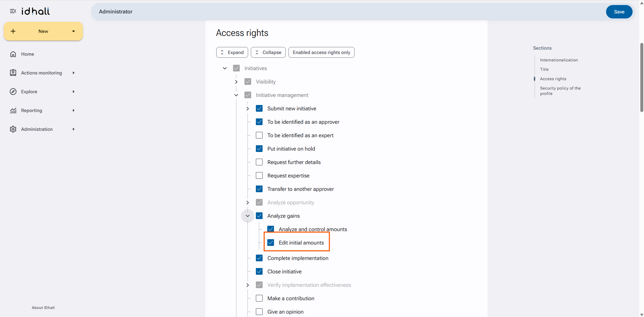Uncheck Submit new initiative
The height and width of the screenshot is (317, 644).
(x=259, y=108)
